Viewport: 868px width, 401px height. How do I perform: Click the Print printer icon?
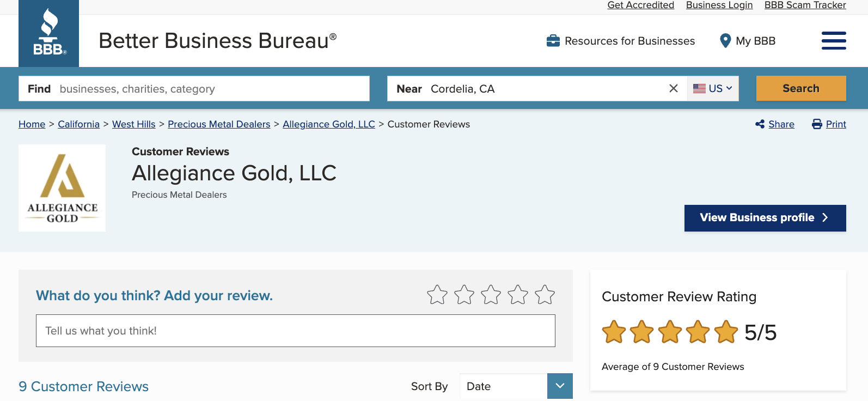817,124
